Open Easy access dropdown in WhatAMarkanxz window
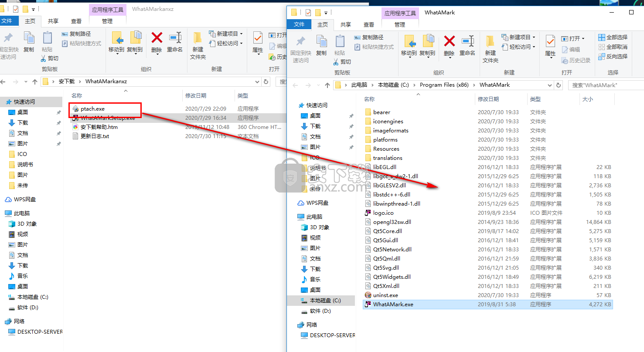The width and height of the screenshot is (644, 352). [226, 44]
